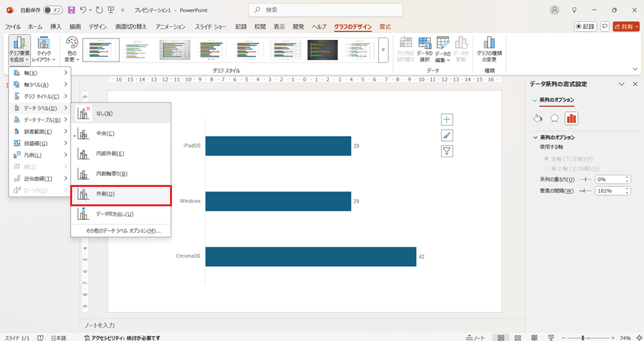The width and height of the screenshot is (644, 341).
Task: Open the 凡例(L) submenu
Action: pyautogui.click(x=40, y=155)
